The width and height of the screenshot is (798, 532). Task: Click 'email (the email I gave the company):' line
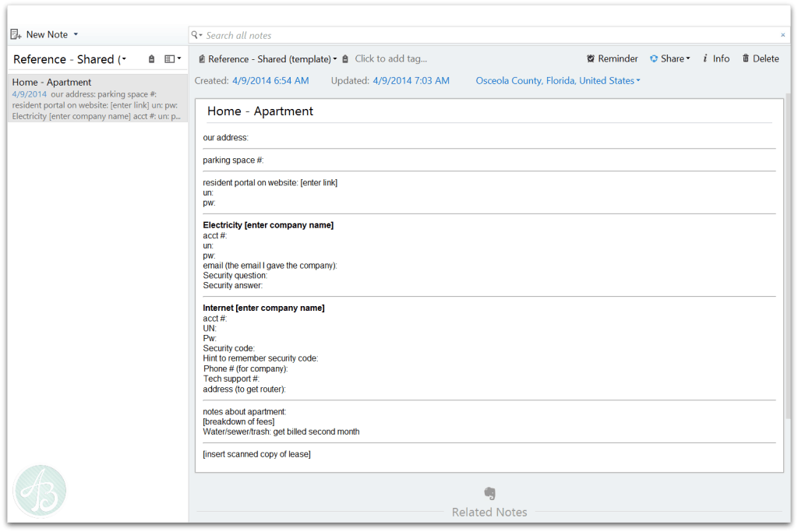[x=270, y=266]
